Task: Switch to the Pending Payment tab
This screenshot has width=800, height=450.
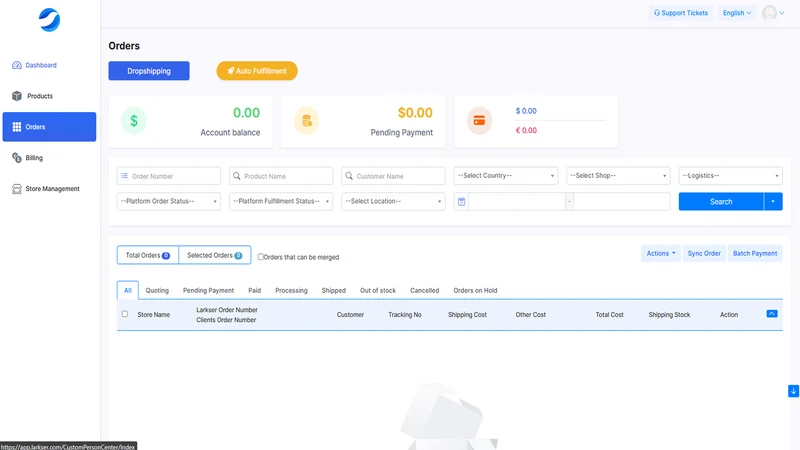Action: pyautogui.click(x=208, y=290)
